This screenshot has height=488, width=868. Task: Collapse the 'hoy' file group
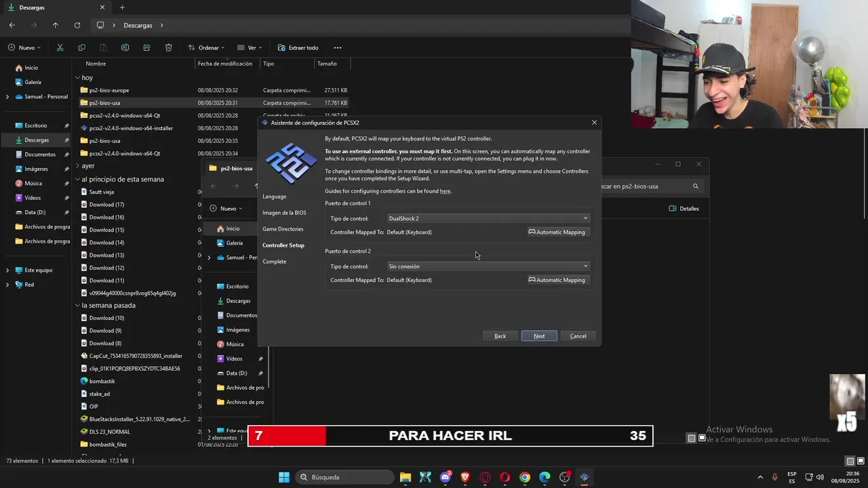pyautogui.click(x=77, y=78)
